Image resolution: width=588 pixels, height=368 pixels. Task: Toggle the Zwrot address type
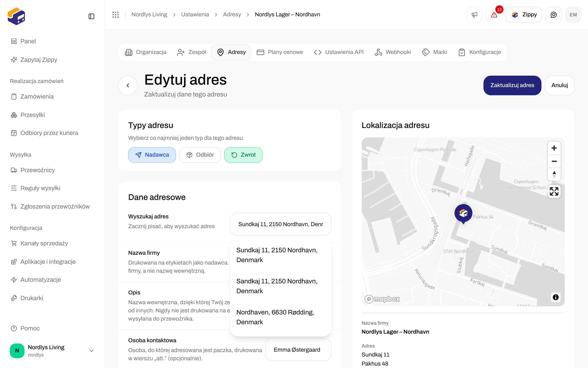point(243,155)
